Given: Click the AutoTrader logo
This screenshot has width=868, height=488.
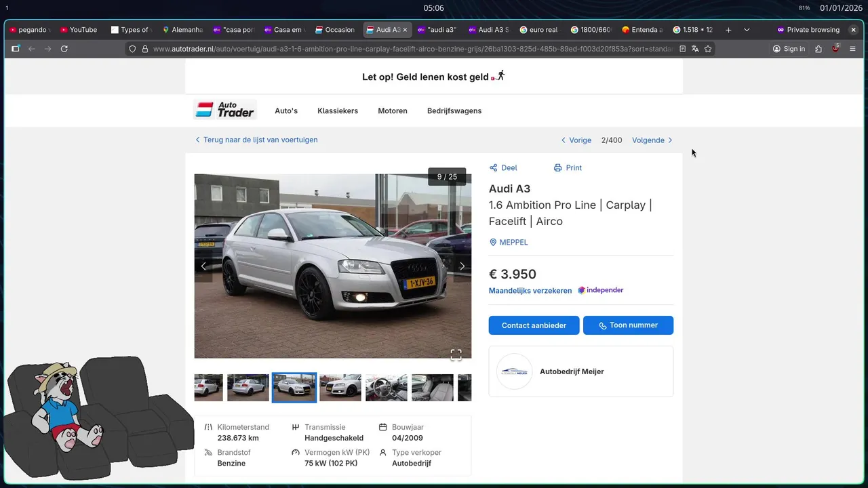Looking at the screenshot, I should tap(224, 110).
